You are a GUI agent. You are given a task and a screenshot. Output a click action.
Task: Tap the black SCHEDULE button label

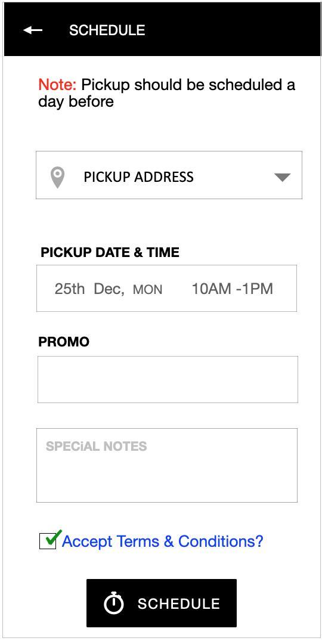pyautogui.click(x=178, y=603)
